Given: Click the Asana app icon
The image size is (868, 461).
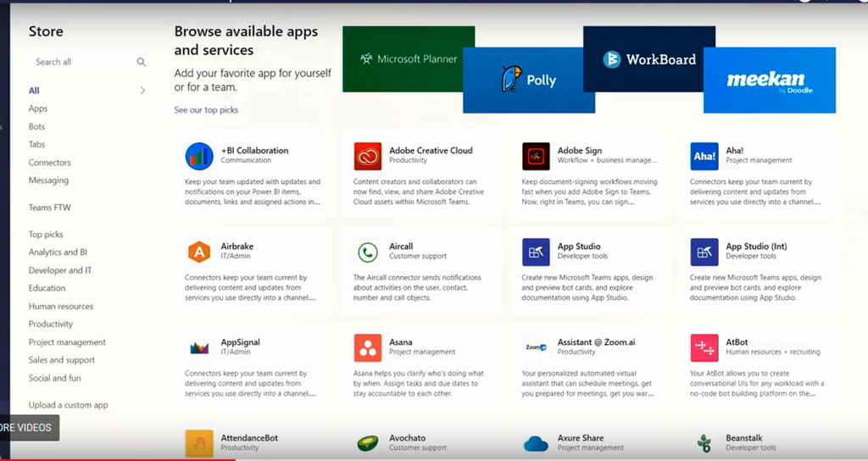Looking at the screenshot, I should click(x=368, y=347).
